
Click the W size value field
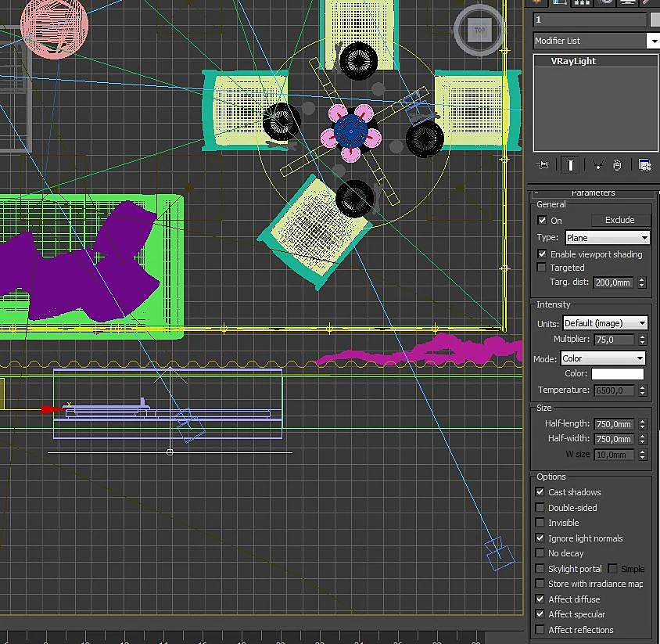point(614,455)
